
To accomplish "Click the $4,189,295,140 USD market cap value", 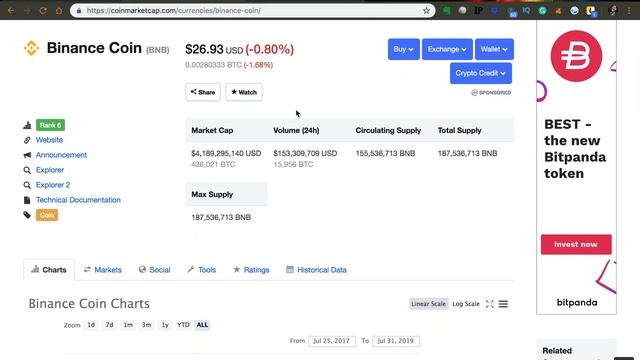I will point(226,153).
